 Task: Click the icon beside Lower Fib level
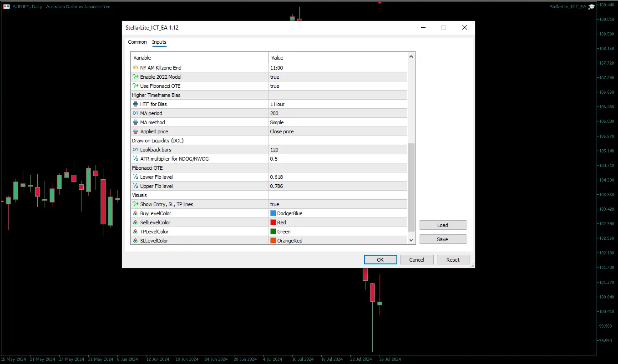point(135,177)
